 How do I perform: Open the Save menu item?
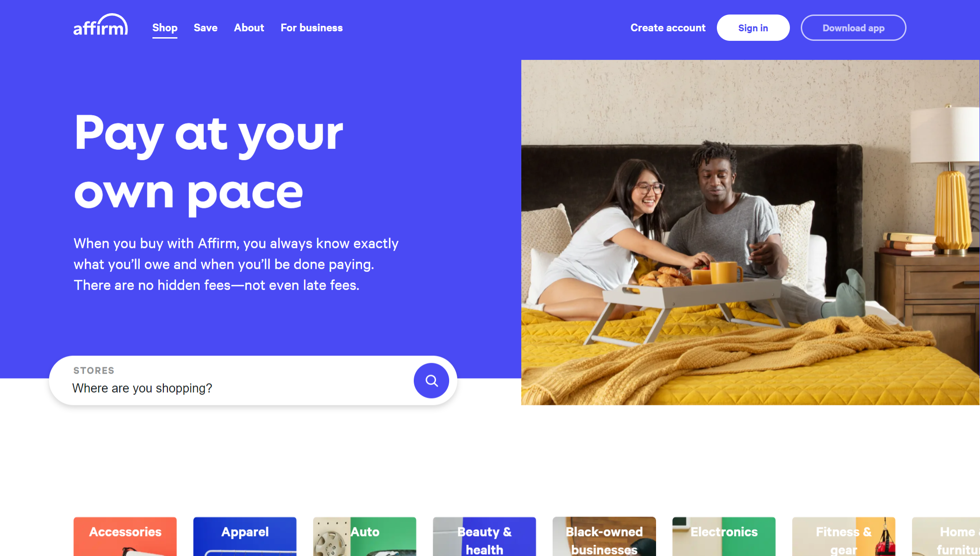click(x=206, y=28)
